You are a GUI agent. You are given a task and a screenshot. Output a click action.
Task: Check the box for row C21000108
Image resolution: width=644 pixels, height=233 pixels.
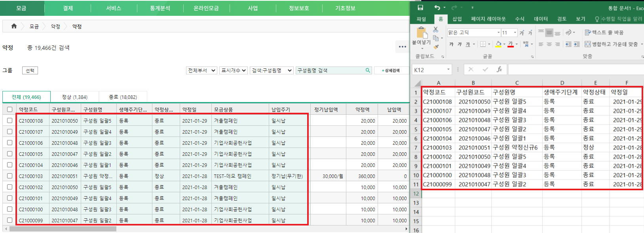(x=9, y=121)
